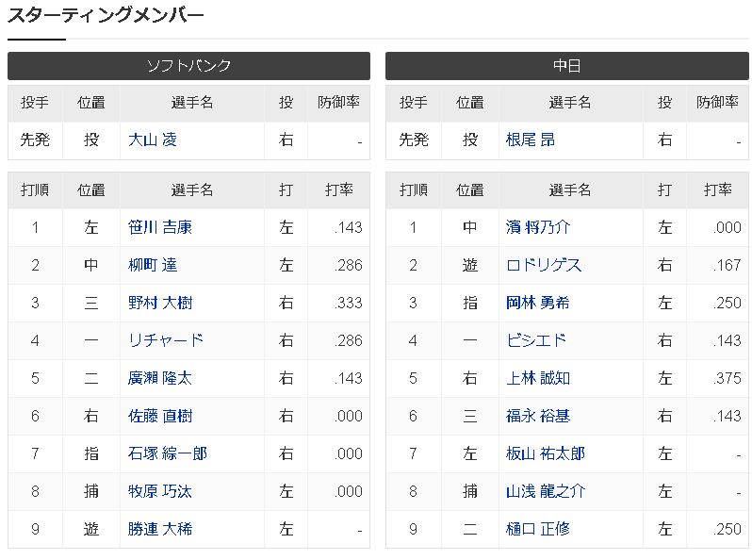Viewport: 752px width, 560px height.
Task: Open 岡林 勇希 player profile
Action: (x=538, y=303)
